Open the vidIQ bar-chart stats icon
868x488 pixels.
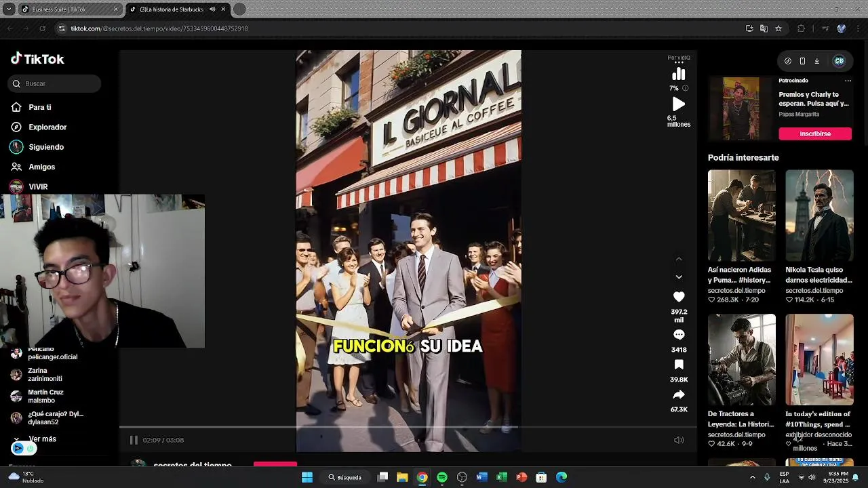(x=679, y=74)
